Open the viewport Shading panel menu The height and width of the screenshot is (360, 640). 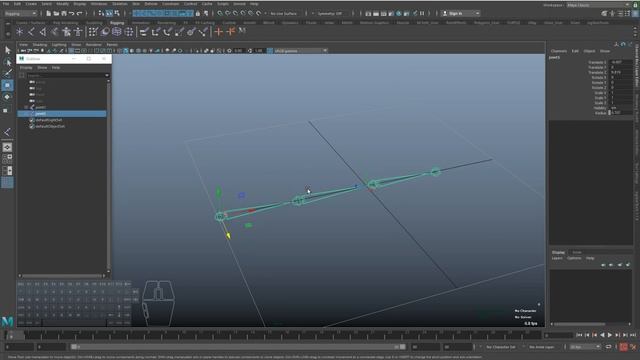tap(40, 44)
